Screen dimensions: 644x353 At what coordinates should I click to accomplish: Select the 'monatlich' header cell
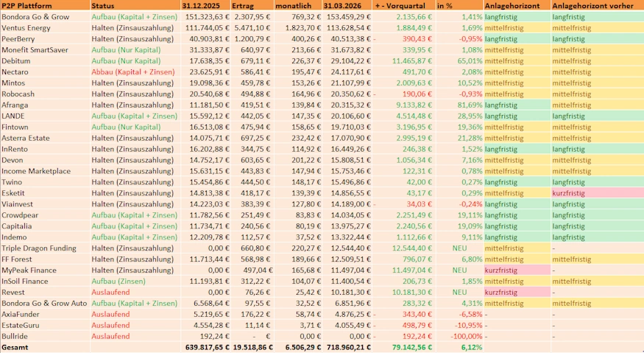click(298, 5)
